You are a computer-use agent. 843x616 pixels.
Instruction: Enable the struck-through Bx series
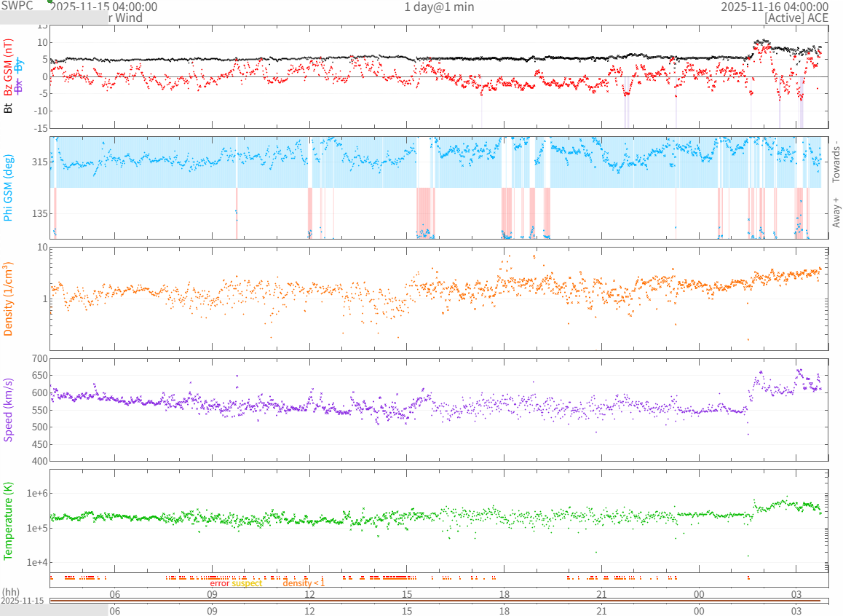(x=20, y=84)
